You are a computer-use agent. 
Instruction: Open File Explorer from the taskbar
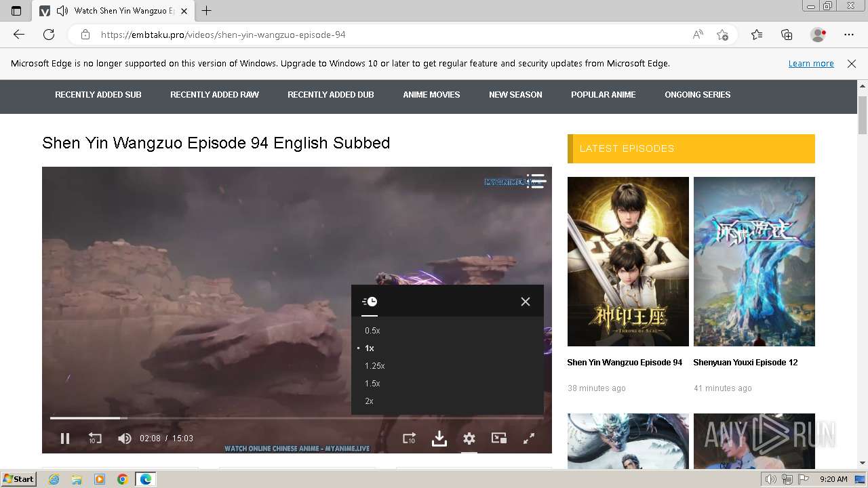coord(77,479)
